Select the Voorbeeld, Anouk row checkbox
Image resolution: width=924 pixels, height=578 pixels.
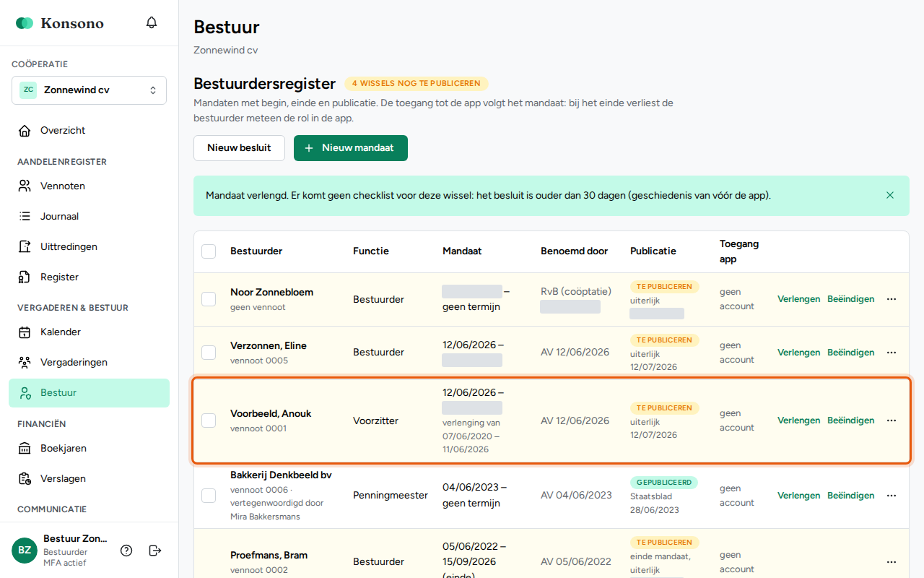[209, 420]
